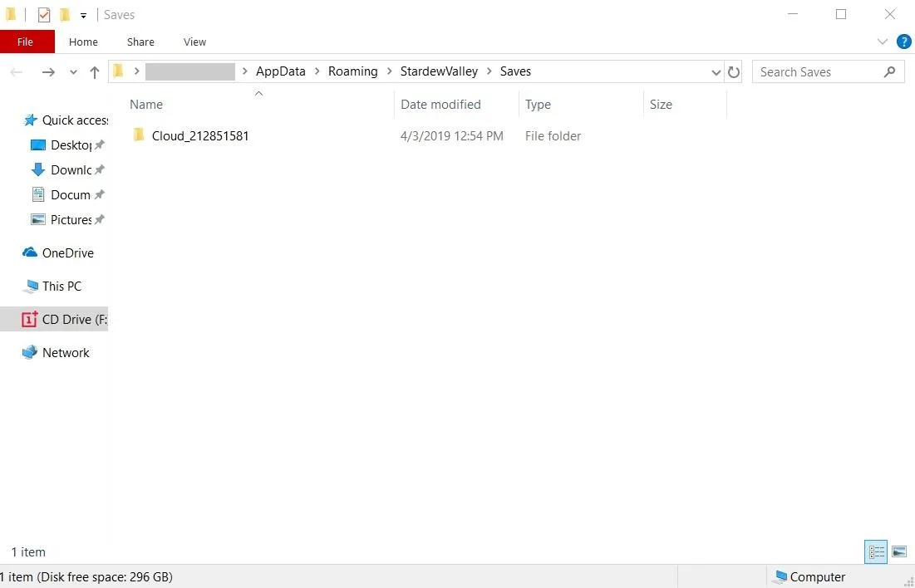Click the Search Saves input field
Screen dimensions: 915x588
pyautogui.click(x=819, y=72)
